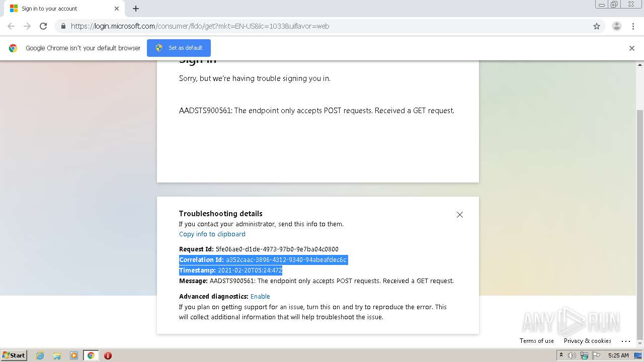Viewport: 644px width, 362px height.
Task: Open the network tray icon
Action: click(x=584, y=355)
